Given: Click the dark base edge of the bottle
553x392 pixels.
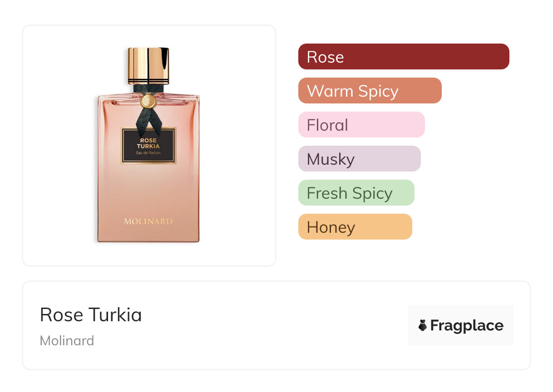Looking at the screenshot, I should click(x=148, y=241).
